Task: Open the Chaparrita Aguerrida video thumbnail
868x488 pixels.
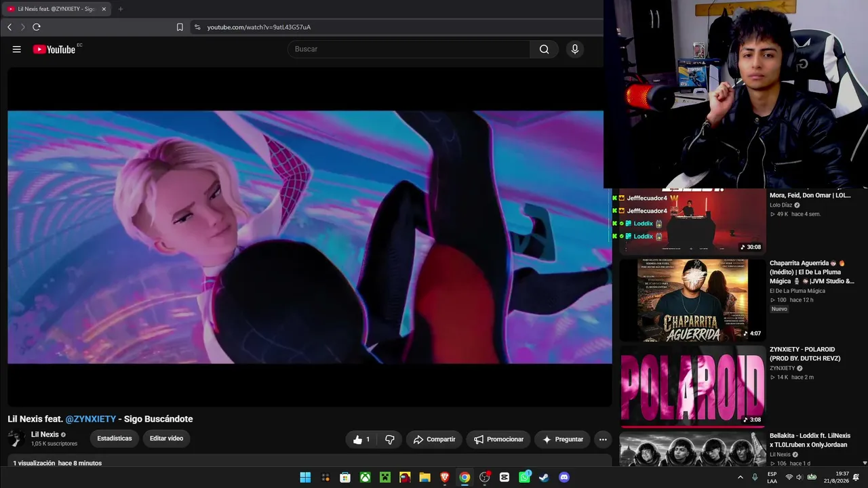Action: [x=692, y=300]
